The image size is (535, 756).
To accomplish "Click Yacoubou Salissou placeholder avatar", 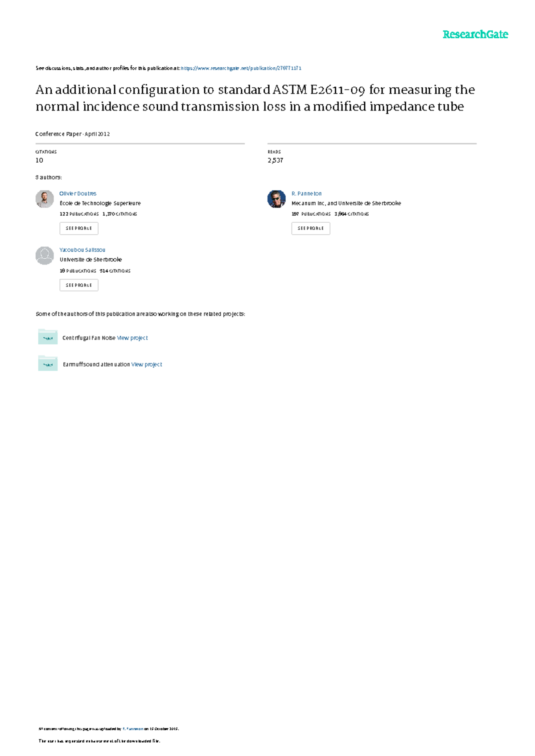I will click(x=45, y=255).
